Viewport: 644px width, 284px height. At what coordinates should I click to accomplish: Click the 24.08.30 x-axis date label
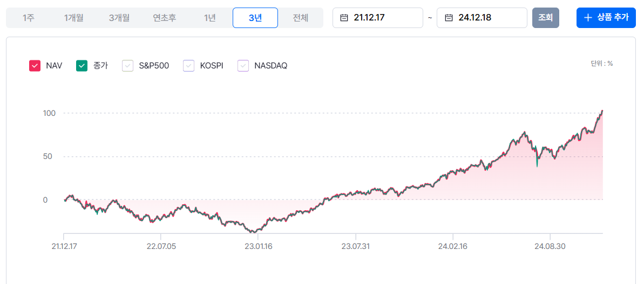[x=550, y=246]
